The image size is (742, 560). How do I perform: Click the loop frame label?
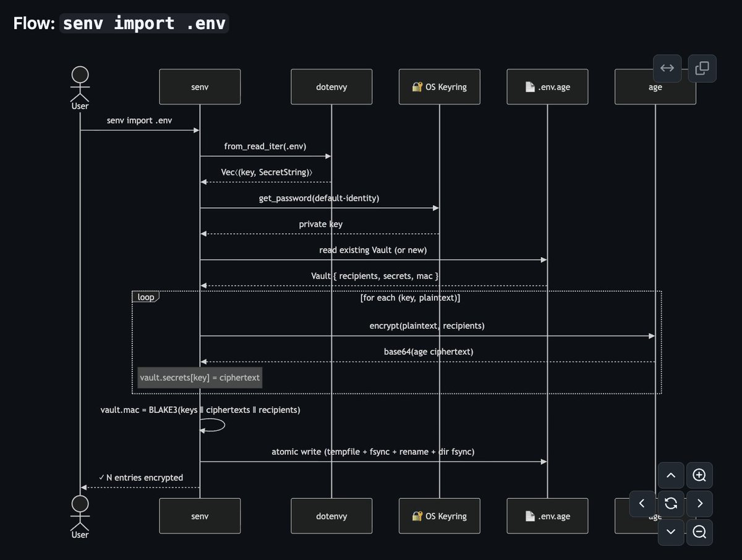pyautogui.click(x=146, y=297)
